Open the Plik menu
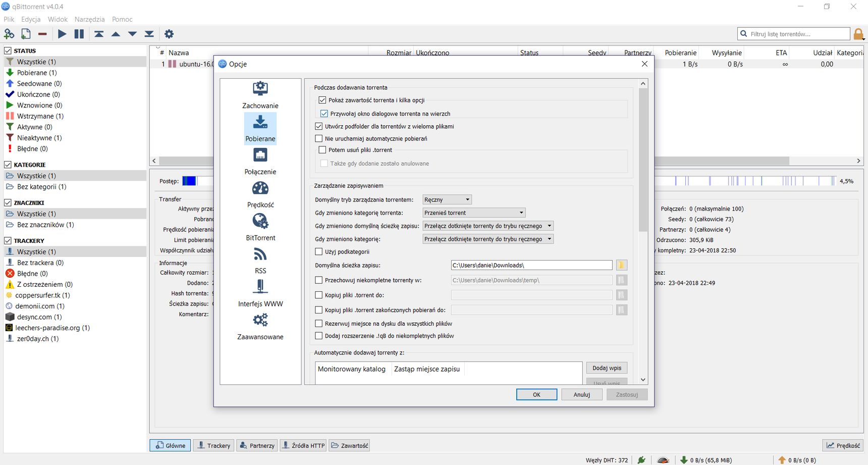 [x=9, y=19]
